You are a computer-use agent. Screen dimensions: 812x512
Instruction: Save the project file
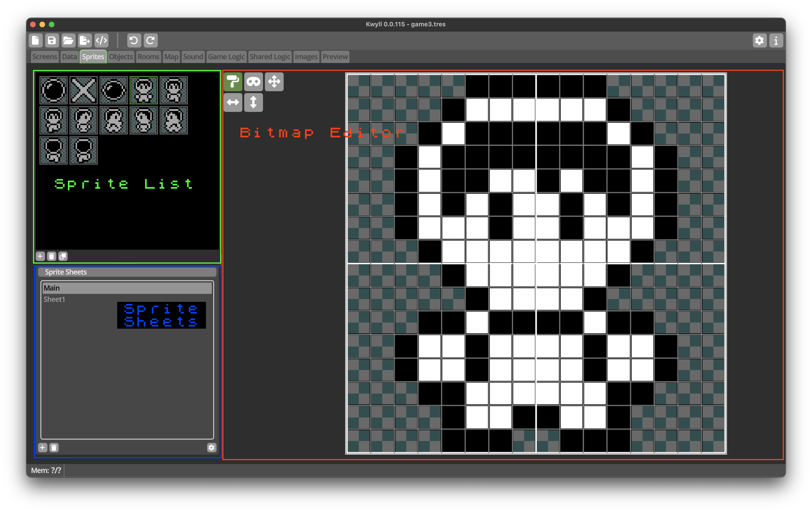pyautogui.click(x=52, y=40)
